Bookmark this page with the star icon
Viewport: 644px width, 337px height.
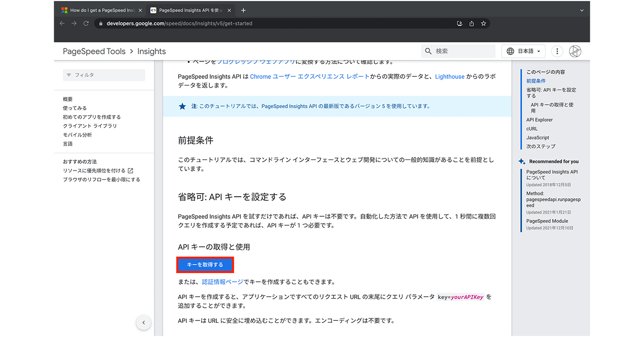[x=484, y=23]
